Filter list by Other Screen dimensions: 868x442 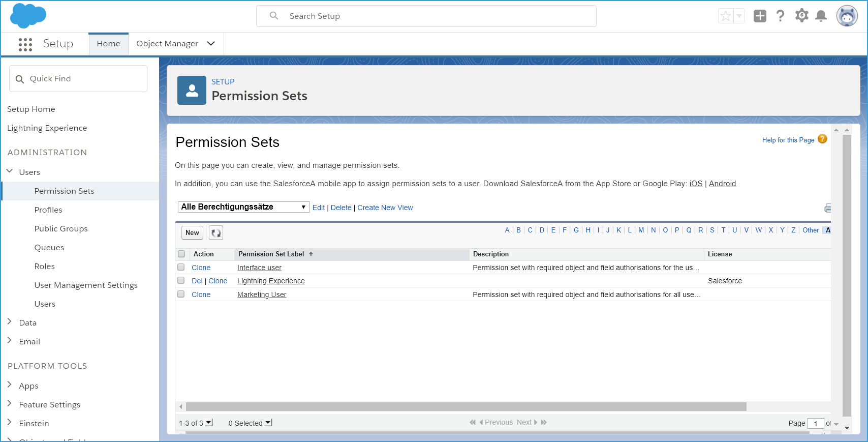click(811, 230)
